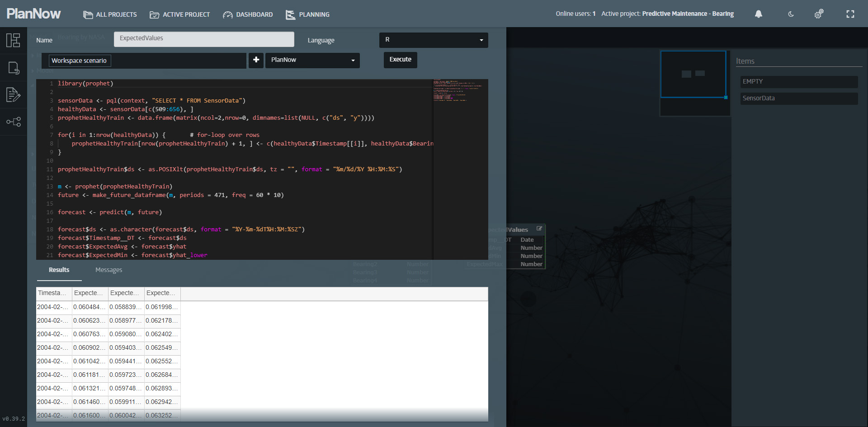
Task: Select cell 0.060902 in results
Action: tap(90, 348)
